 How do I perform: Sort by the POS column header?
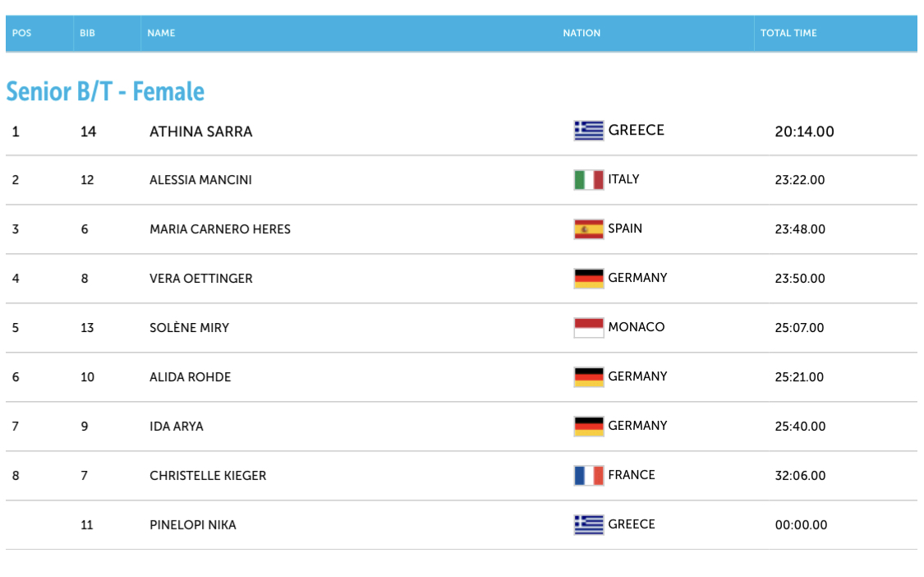[x=22, y=34]
